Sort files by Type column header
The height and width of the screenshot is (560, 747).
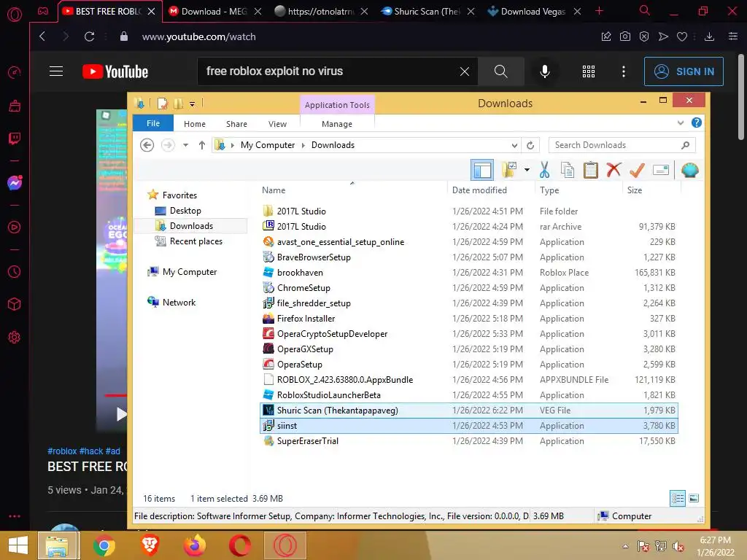(x=549, y=190)
